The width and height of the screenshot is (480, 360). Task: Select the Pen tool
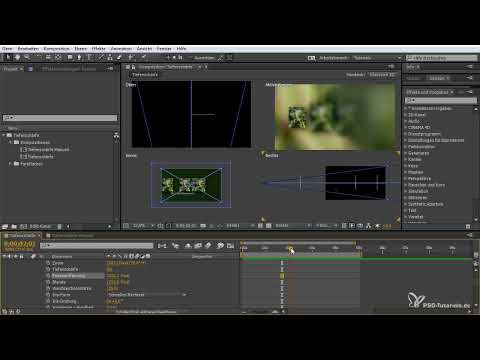[x=79, y=57]
